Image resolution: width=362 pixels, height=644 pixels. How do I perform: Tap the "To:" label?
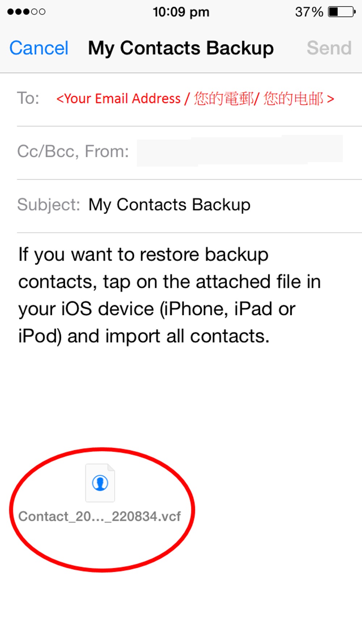coord(28,99)
